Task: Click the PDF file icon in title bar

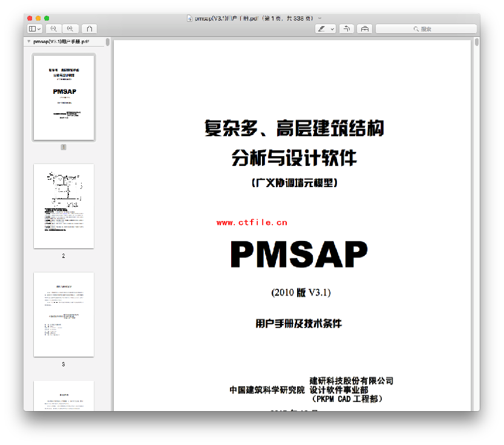Action: [x=189, y=18]
